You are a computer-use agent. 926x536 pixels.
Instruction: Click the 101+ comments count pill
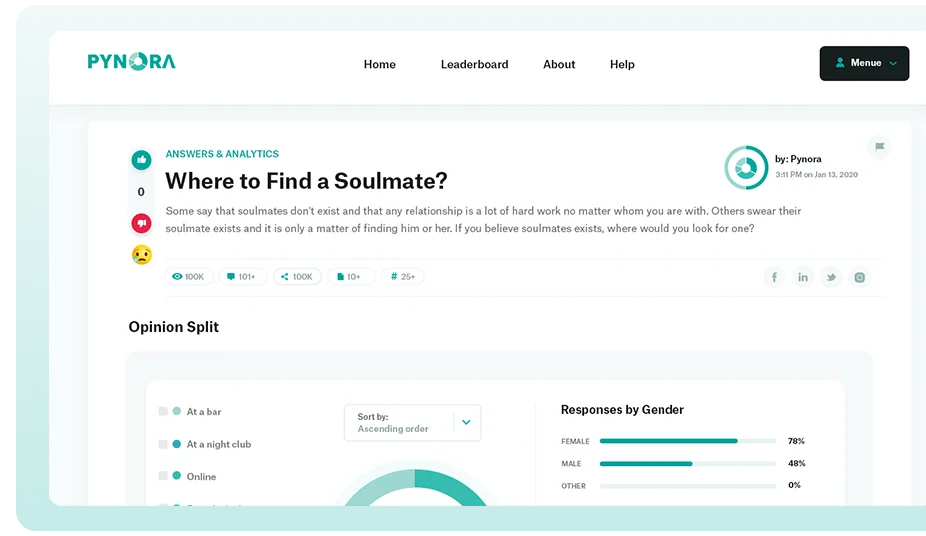tap(242, 277)
